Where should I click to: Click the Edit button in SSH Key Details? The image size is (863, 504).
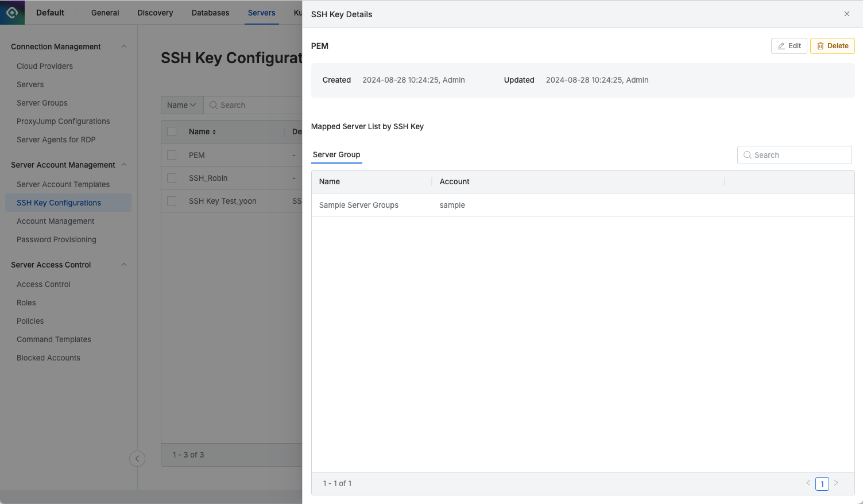tap(788, 45)
